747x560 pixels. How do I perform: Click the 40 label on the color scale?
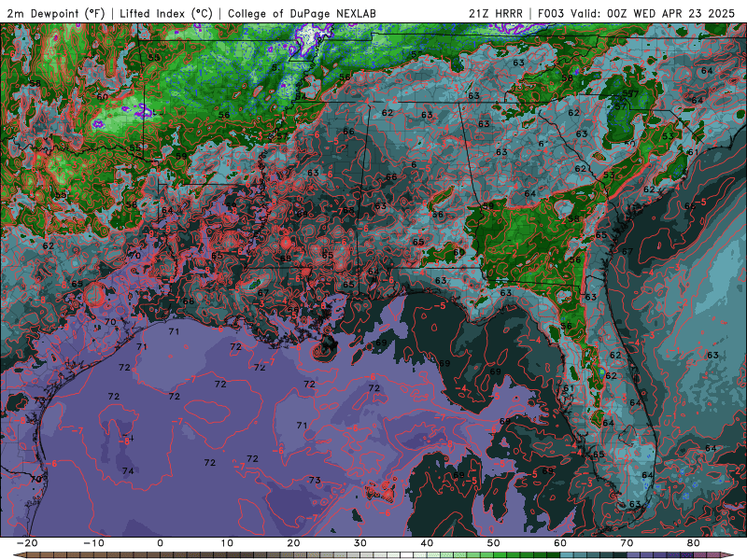427,543
